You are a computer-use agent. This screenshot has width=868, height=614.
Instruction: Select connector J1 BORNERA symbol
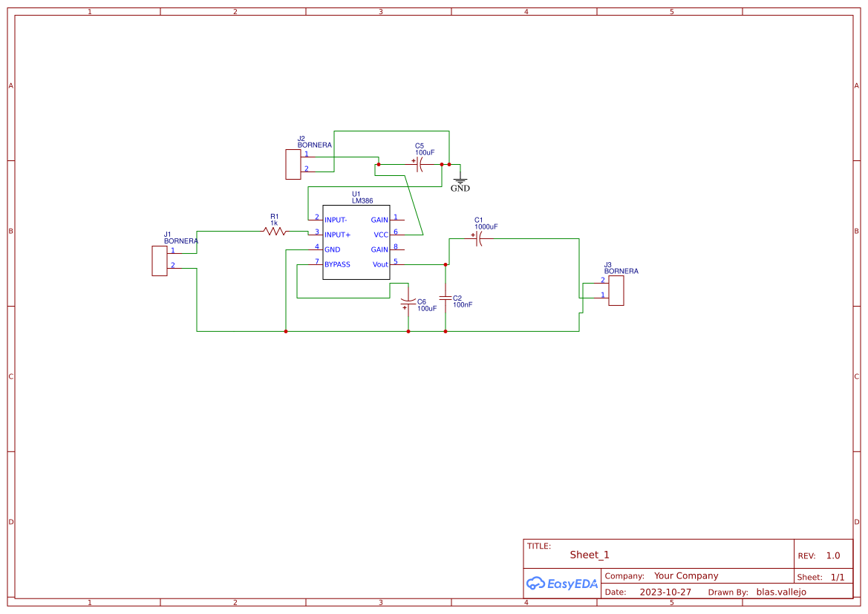(x=158, y=261)
